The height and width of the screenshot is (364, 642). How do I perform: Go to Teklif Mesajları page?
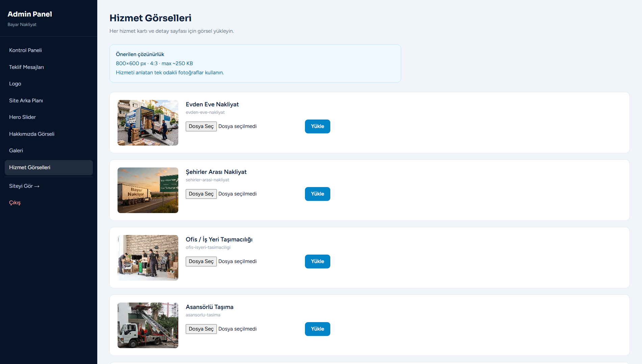(49, 67)
